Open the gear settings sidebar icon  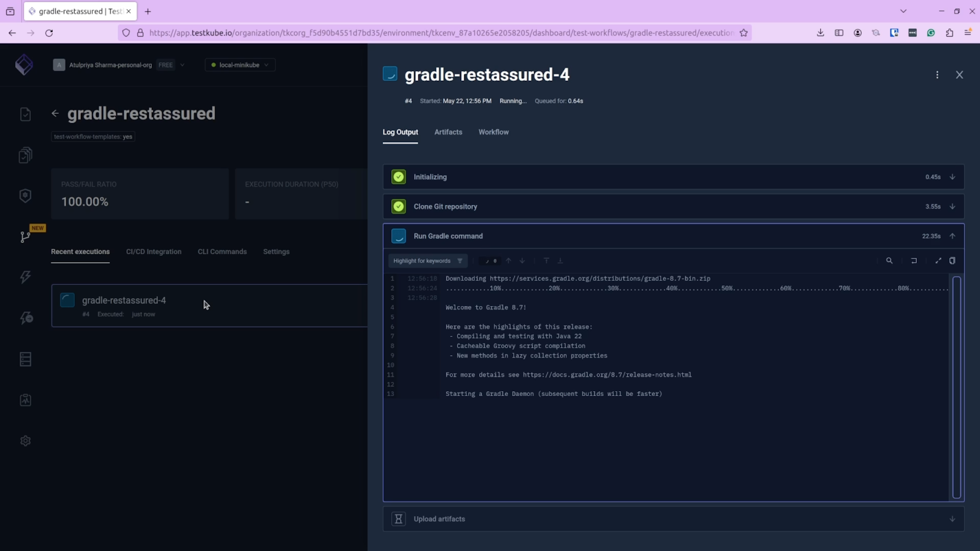[x=25, y=441]
